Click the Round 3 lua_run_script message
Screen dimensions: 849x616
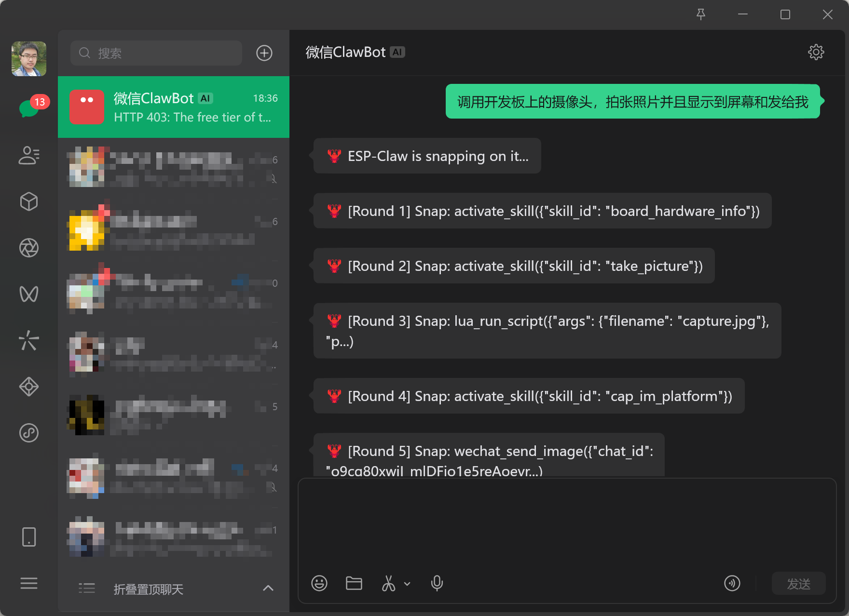pyautogui.click(x=548, y=331)
